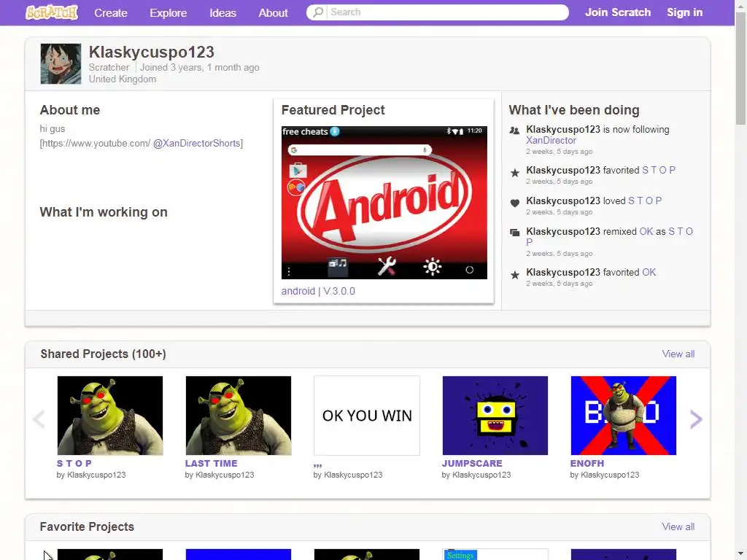Click View all for Favorite Projects
747x560 pixels.
678,526
